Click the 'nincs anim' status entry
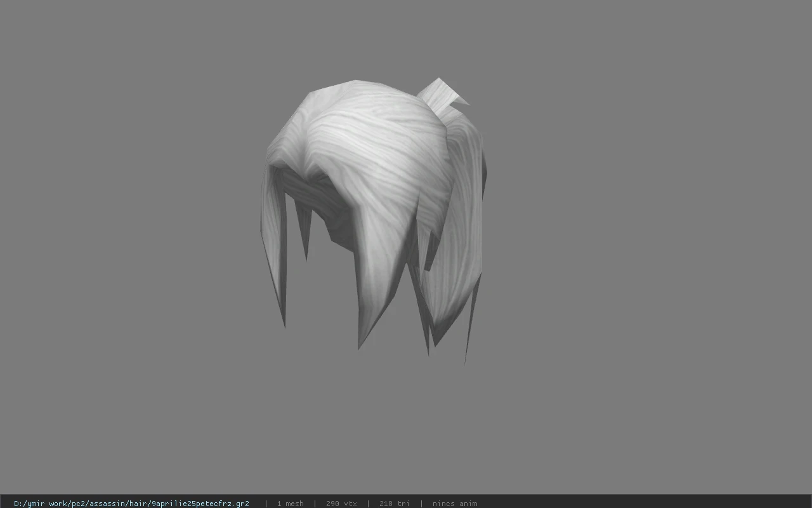Image resolution: width=812 pixels, height=508 pixels. click(455, 504)
